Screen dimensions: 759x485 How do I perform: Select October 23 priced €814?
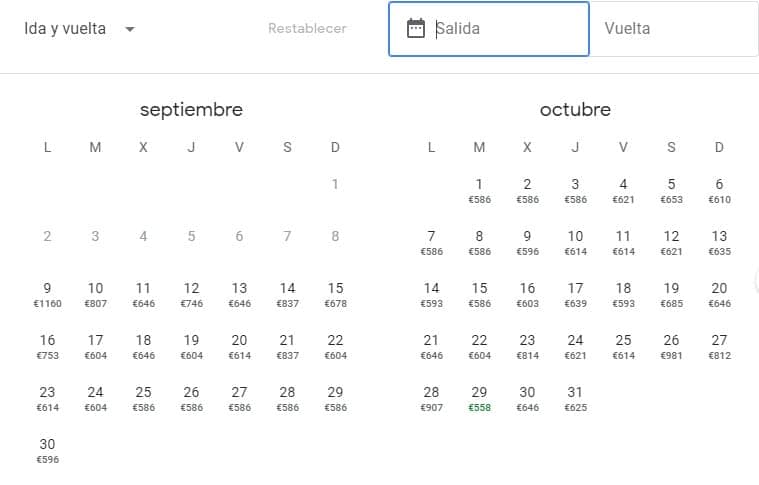click(x=527, y=346)
